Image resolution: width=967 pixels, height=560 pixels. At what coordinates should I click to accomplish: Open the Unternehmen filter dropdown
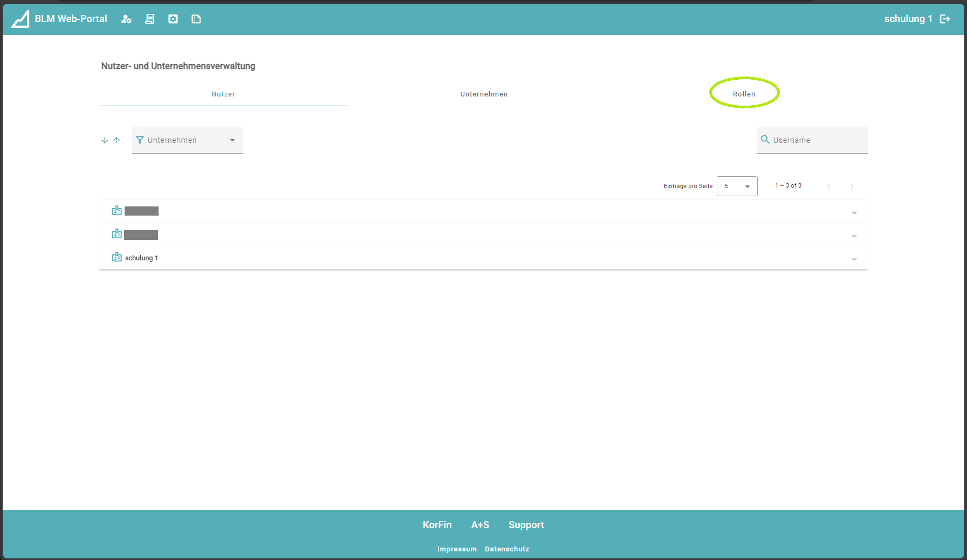(187, 140)
